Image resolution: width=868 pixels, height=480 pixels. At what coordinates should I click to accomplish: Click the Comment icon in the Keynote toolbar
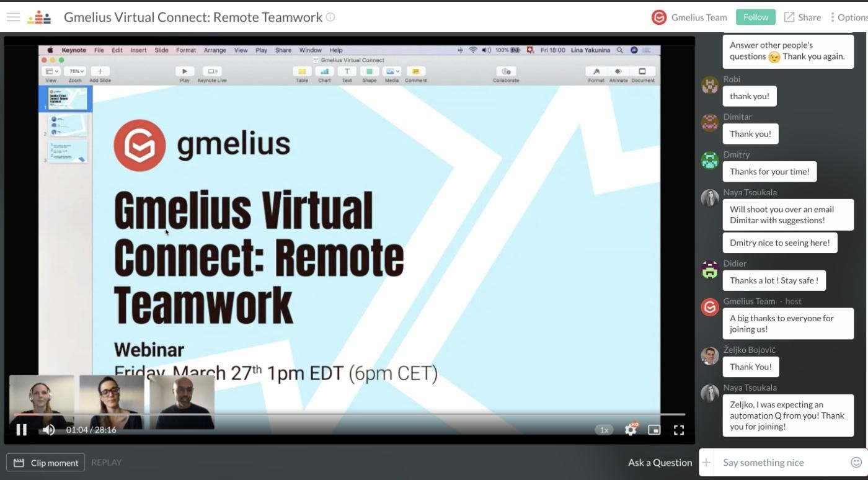tap(415, 72)
